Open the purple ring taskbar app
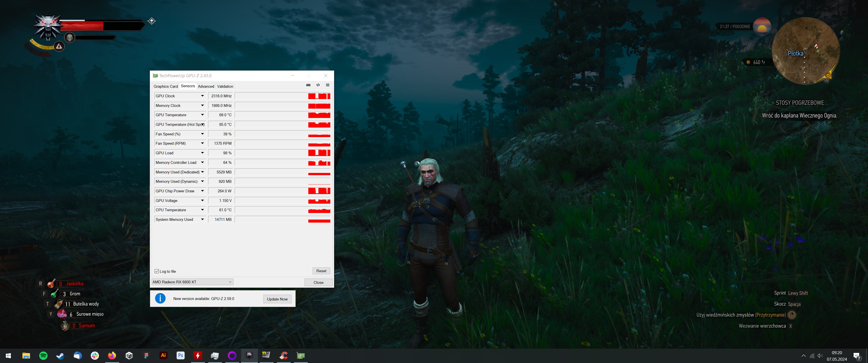This screenshot has height=363, width=868. [x=232, y=356]
